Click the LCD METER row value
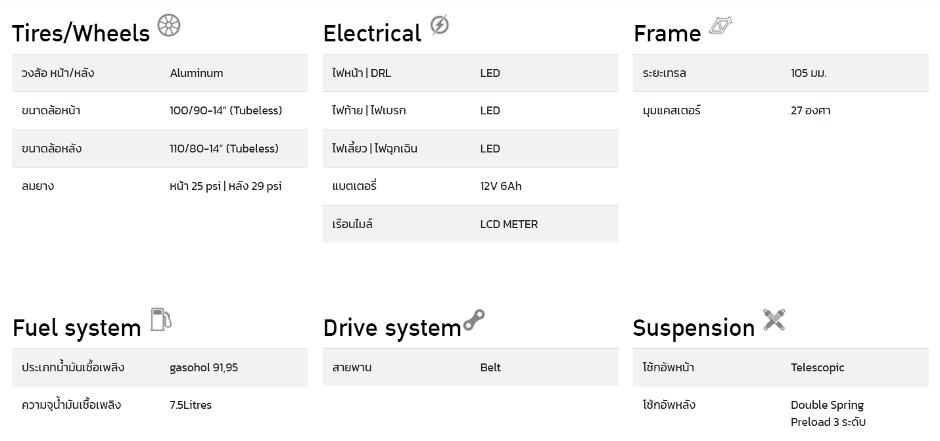Image resolution: width=940 pixels, height=441 pixels. tap(509, 224)
